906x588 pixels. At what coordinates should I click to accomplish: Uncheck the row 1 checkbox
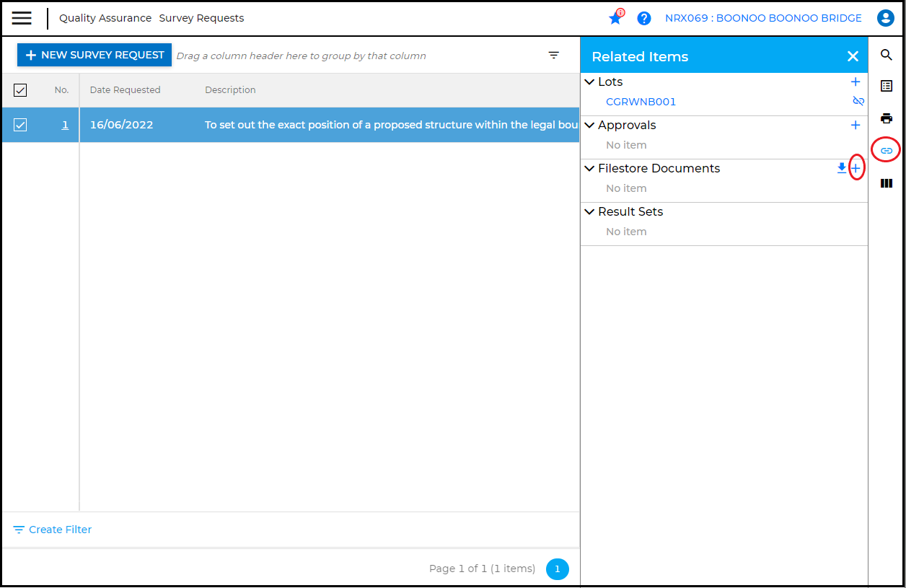click(20, 125)
